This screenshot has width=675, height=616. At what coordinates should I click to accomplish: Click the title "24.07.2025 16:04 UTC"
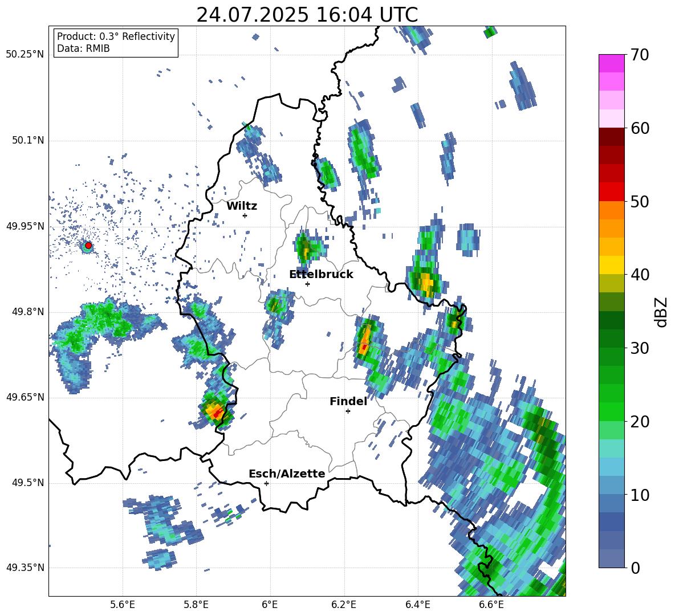(307, 15)
